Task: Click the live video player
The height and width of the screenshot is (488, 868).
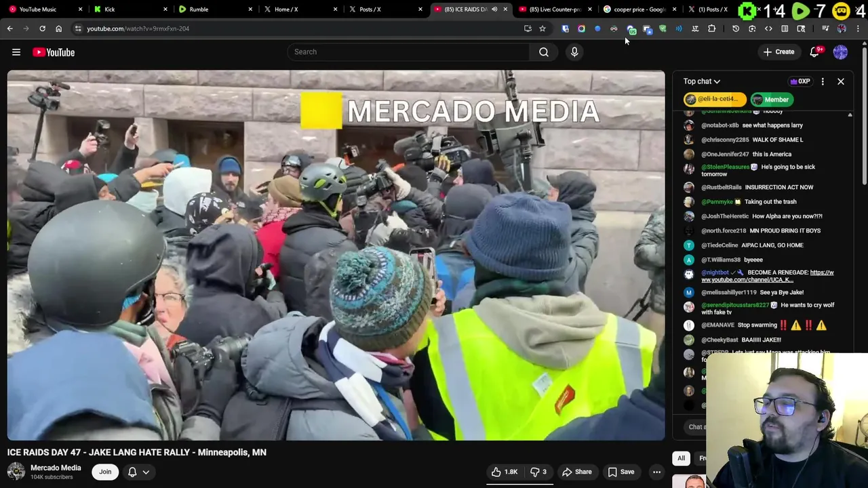Action: coord(336,256)
